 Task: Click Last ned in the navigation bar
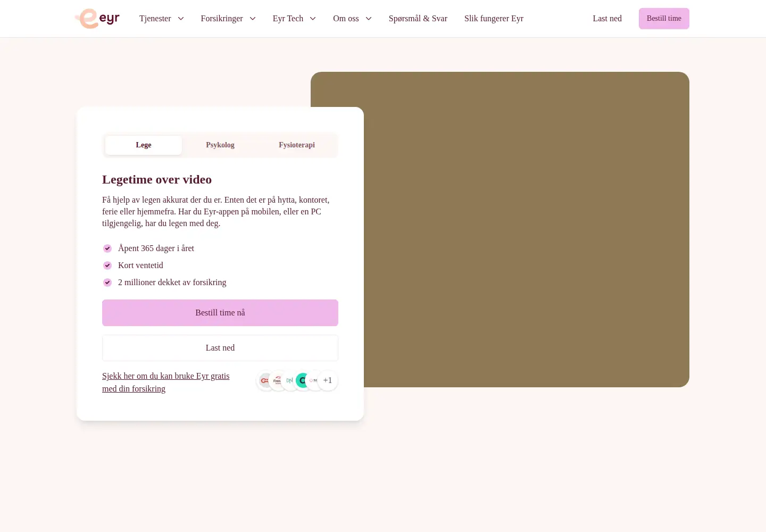pos(607,19)
